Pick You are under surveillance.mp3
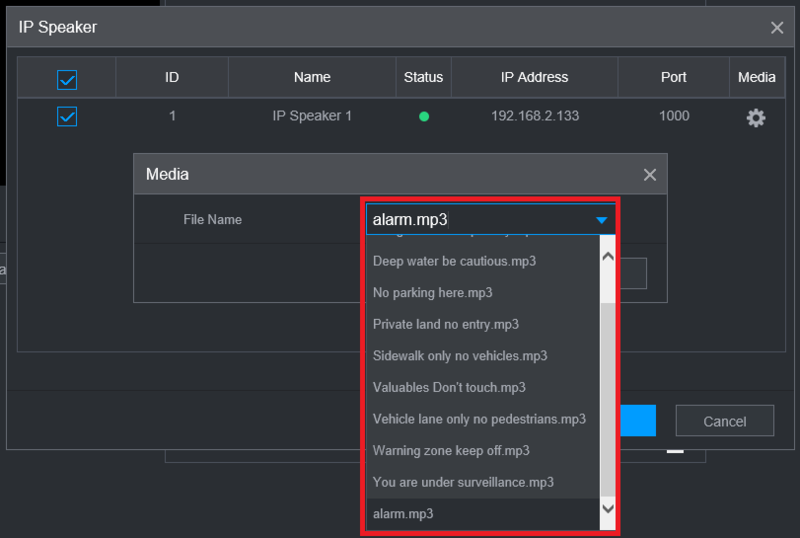Image resolution: width=800 pixels, height=538 pixels. (463, 482)
